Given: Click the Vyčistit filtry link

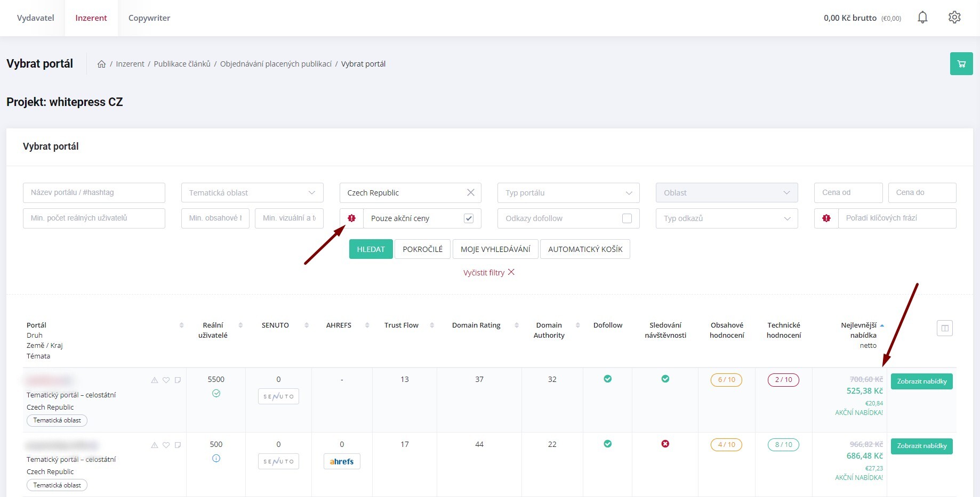Looking at the screenshot, I should coord(484,273).
